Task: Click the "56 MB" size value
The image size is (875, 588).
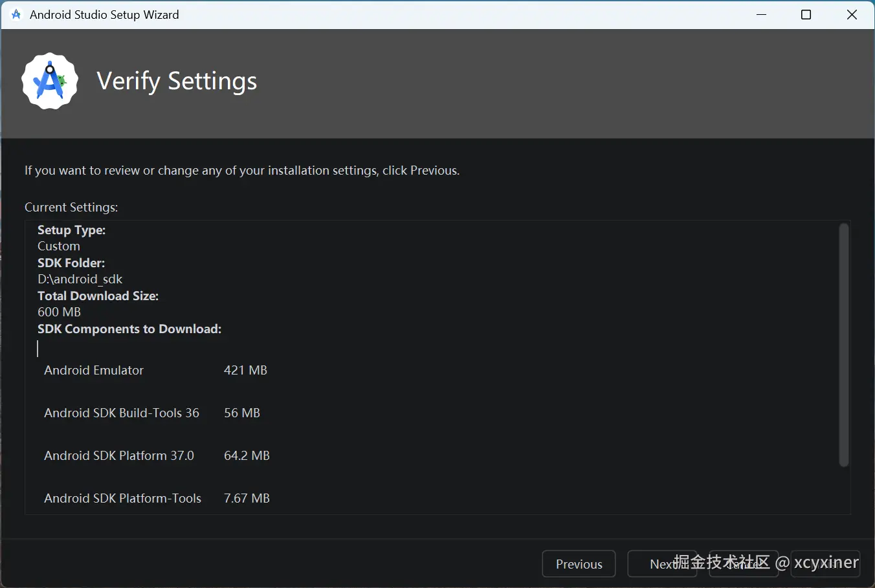Action: pyautogui.click(x=242, y=413)
